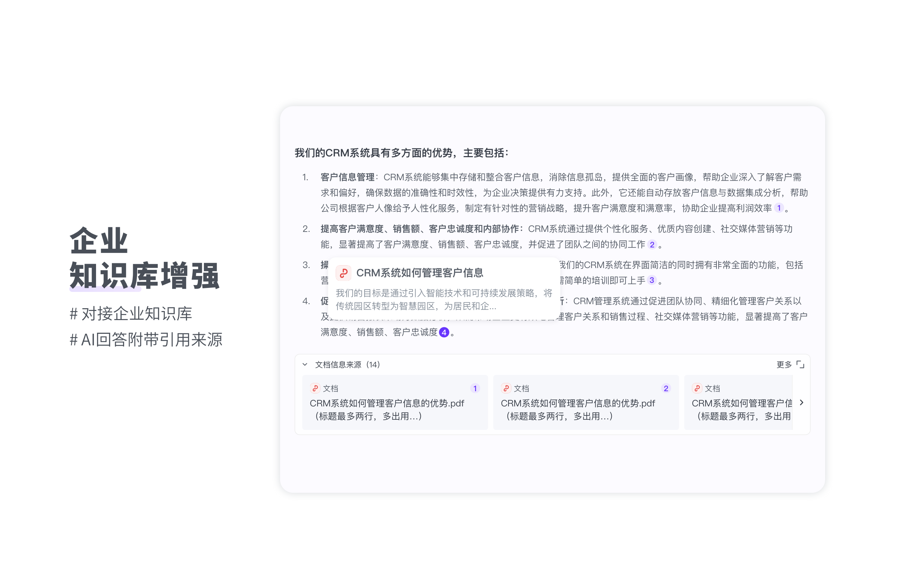Open popup title CRM系统如何管理客户信息
This screenshot has height=578, width=924.
point(420,273)
